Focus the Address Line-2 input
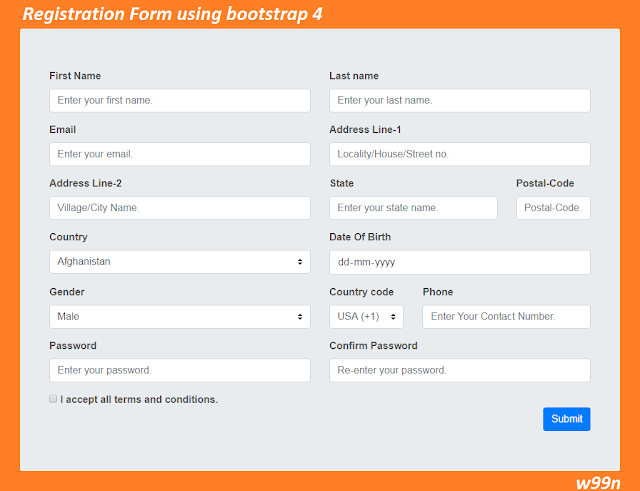Viewport: 640px width, 491px height. point(180,208)
